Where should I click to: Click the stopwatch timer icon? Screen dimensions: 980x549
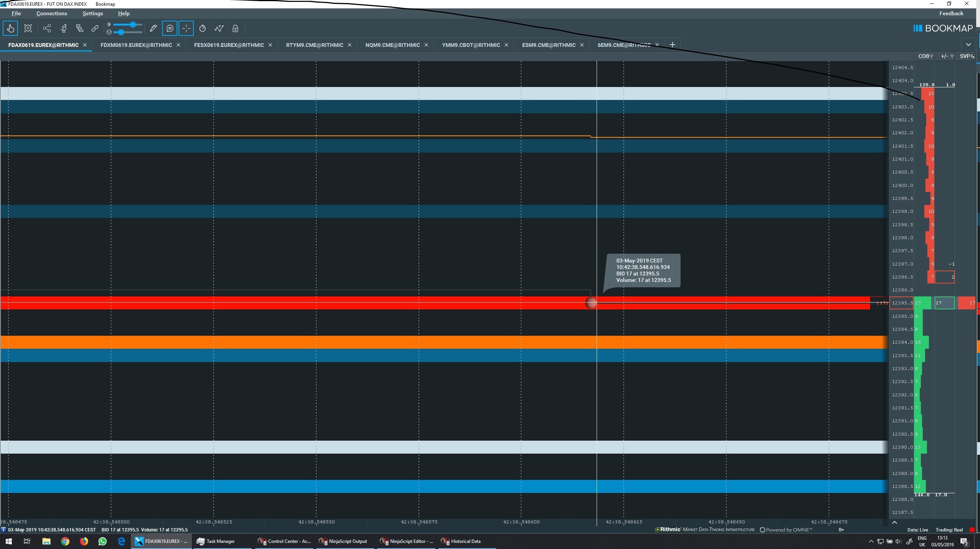click(203, 28)
